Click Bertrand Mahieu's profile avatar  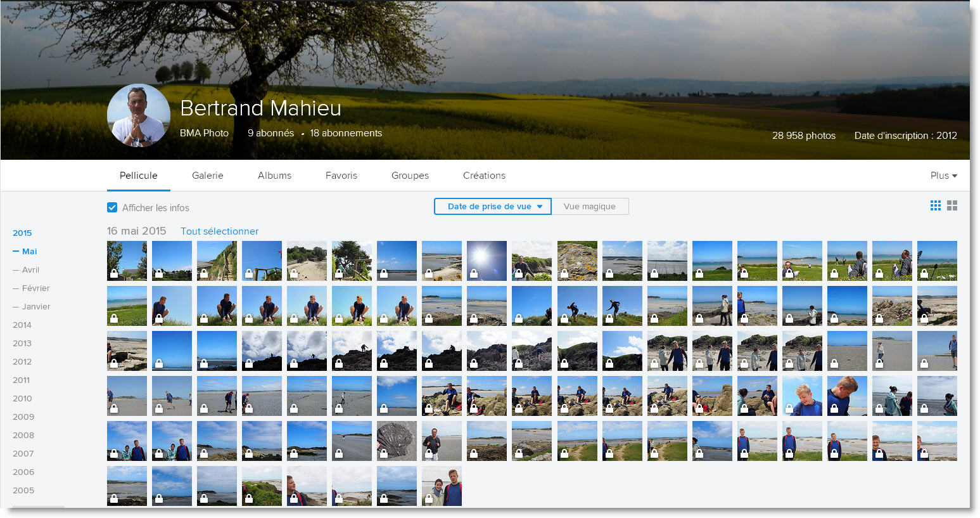coord(138,115)
